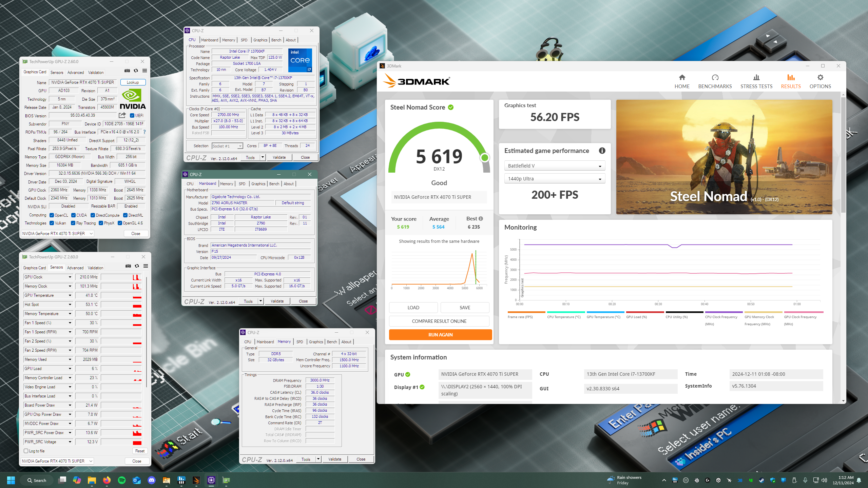The height and width of the screenshot is (488, 868).
Task: Click the GPU-Z Sensors list scrollbar
Action: click(146, 332)
